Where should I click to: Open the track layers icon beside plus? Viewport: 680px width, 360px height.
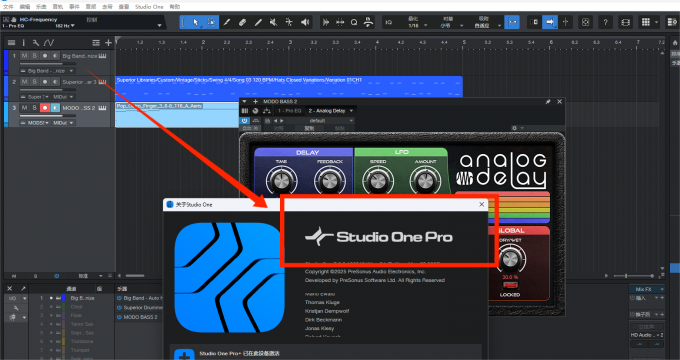(x=96, y=43)
